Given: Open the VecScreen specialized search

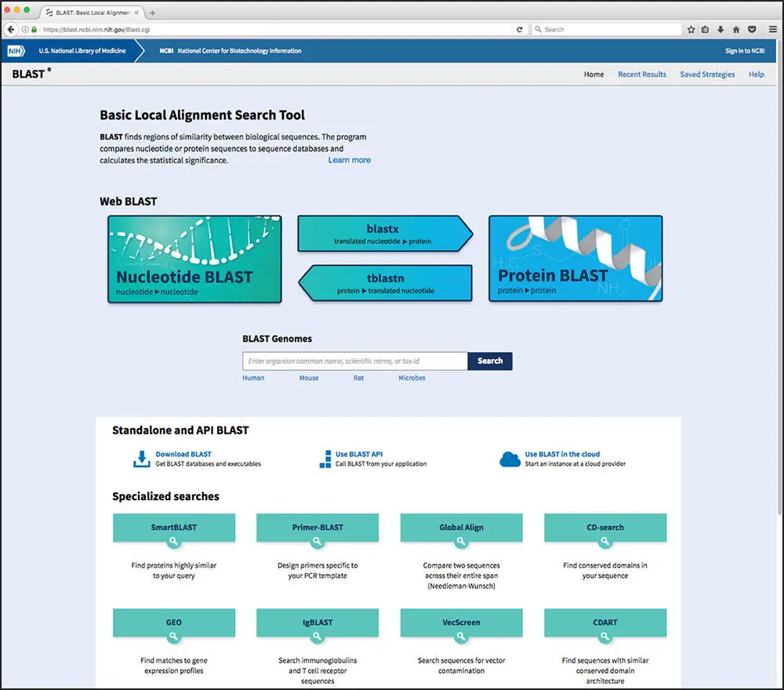Looking at the screenshot, I should [x=462, y=623].
